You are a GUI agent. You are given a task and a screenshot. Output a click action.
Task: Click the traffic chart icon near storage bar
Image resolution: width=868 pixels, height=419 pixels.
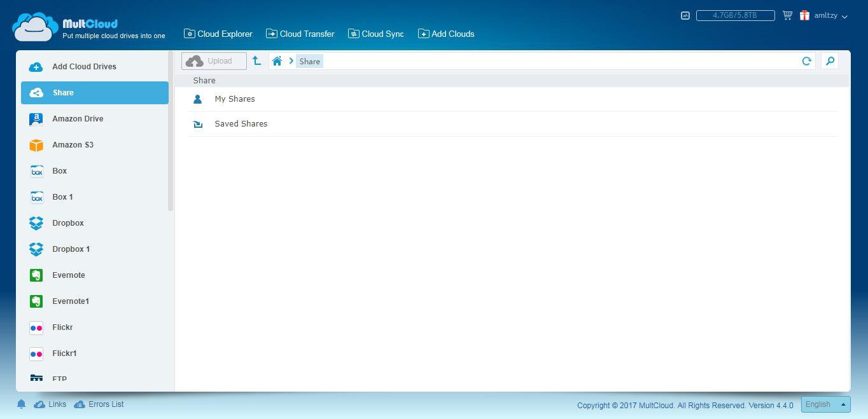coord(685,15)
